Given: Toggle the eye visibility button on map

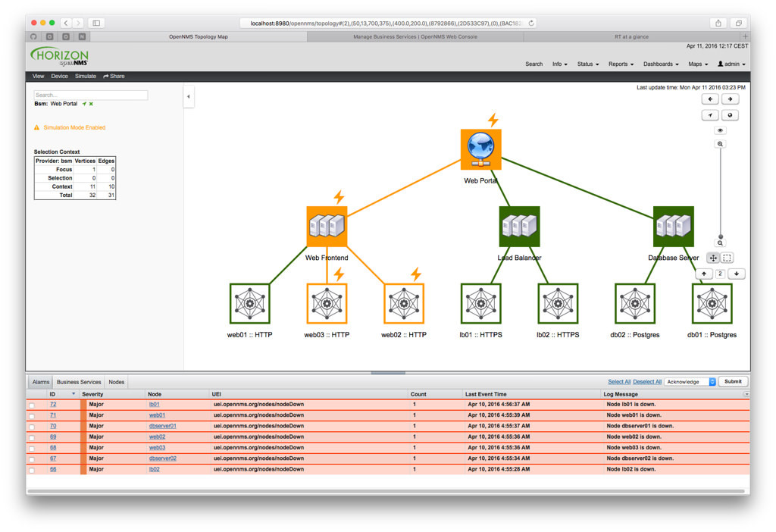Looking at the screenshot, I should [720, 130].
